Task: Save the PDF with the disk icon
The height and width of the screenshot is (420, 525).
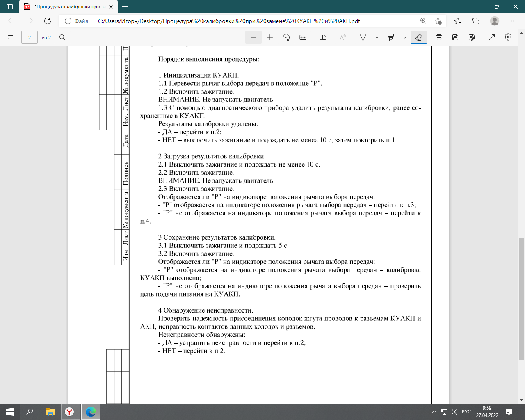Action: tap(455, 37)
